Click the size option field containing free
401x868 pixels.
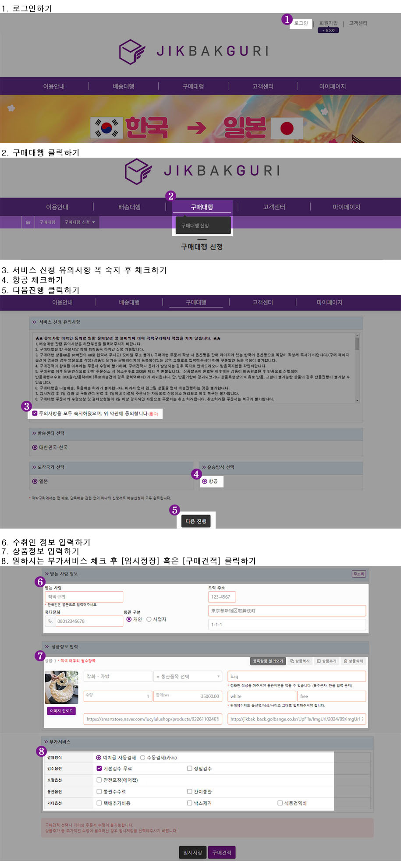click(x=332, y=696)
